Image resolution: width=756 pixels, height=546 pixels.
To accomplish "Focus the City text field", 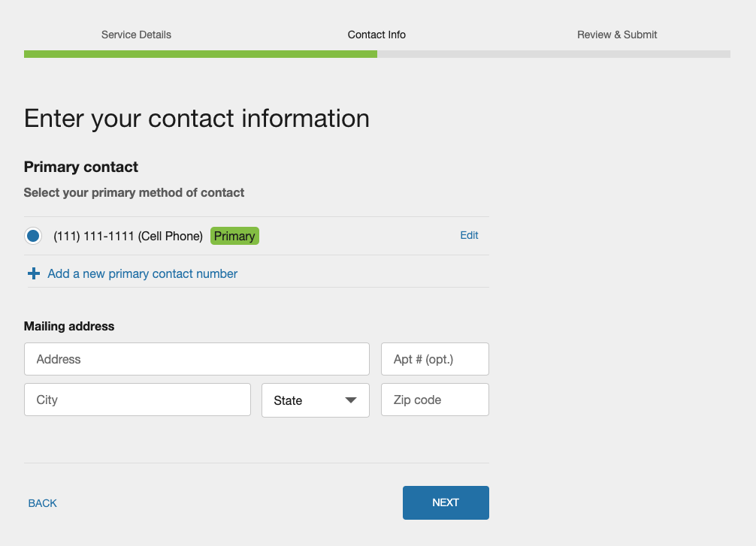I will pyautogui.click(x=137, y=400).
